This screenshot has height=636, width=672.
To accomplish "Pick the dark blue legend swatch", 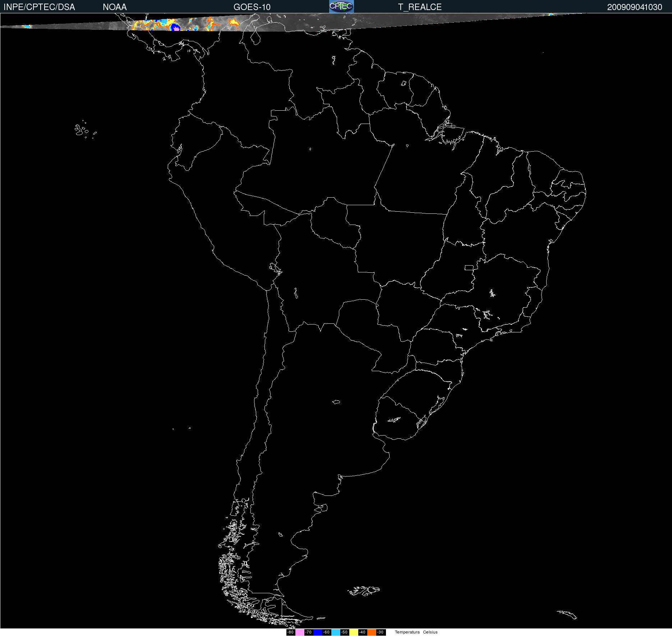I will pyautogui.click(x=318, y=632).
